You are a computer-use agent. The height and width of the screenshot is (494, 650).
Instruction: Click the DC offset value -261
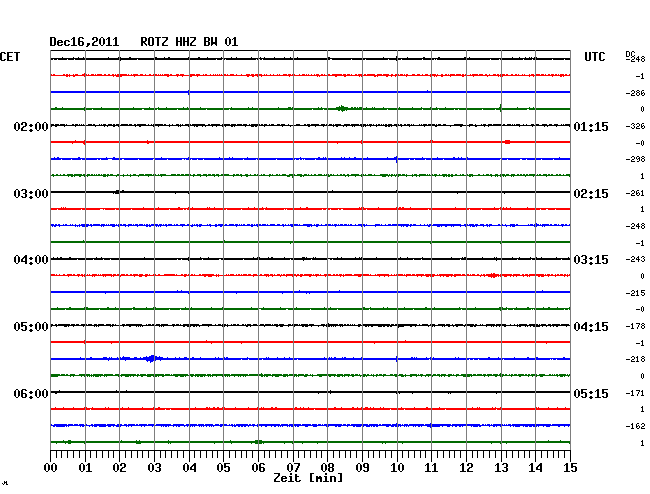pos(635,193)
